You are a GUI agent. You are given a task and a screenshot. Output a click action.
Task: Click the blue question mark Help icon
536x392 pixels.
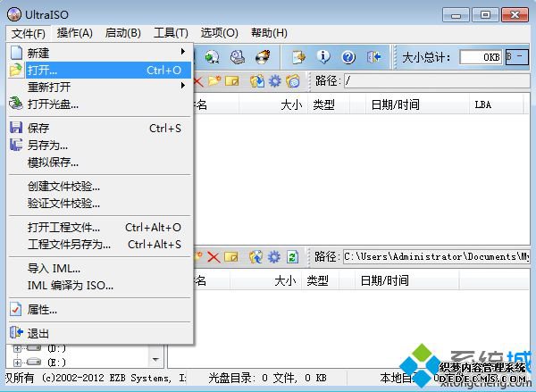pos(348,57)
